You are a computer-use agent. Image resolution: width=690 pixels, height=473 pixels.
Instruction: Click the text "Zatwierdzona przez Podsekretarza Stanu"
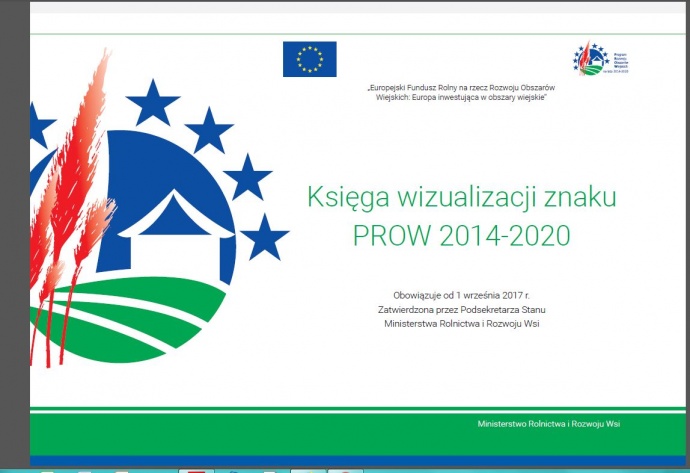[x=462, y=309]
